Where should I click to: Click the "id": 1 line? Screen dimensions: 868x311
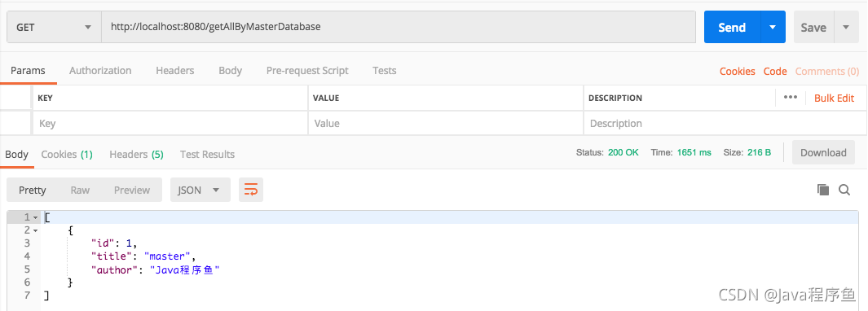pos(113,243)
